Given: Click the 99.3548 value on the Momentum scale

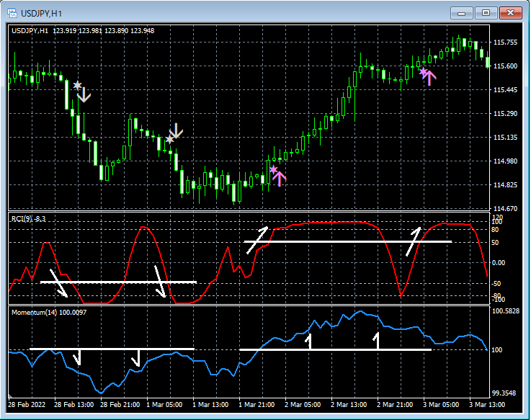Looking at the screenshot, I should [x=504, y=393].
